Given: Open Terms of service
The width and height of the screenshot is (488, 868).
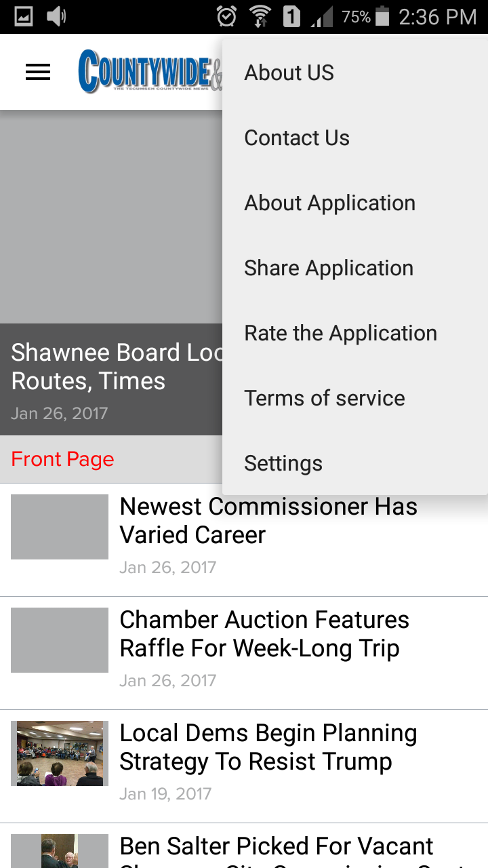Looking at the screenshot, I should 325,398.
